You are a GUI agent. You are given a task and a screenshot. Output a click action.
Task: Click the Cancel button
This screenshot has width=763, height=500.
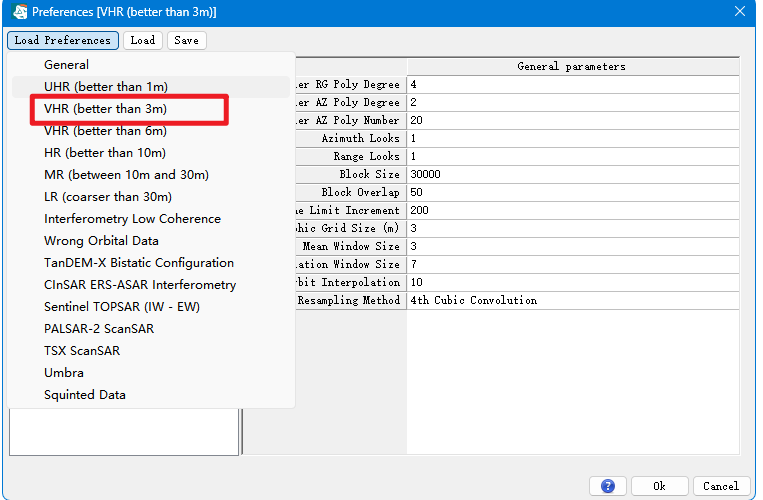click(721, 485)
